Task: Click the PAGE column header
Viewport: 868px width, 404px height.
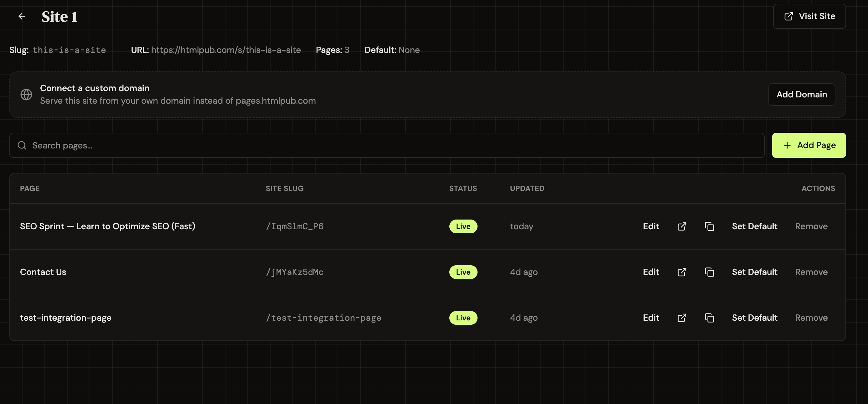Action: 30,188
